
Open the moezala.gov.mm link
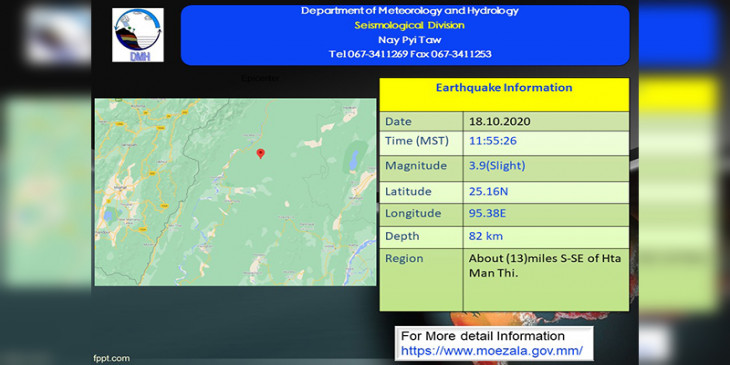point(491,351)
